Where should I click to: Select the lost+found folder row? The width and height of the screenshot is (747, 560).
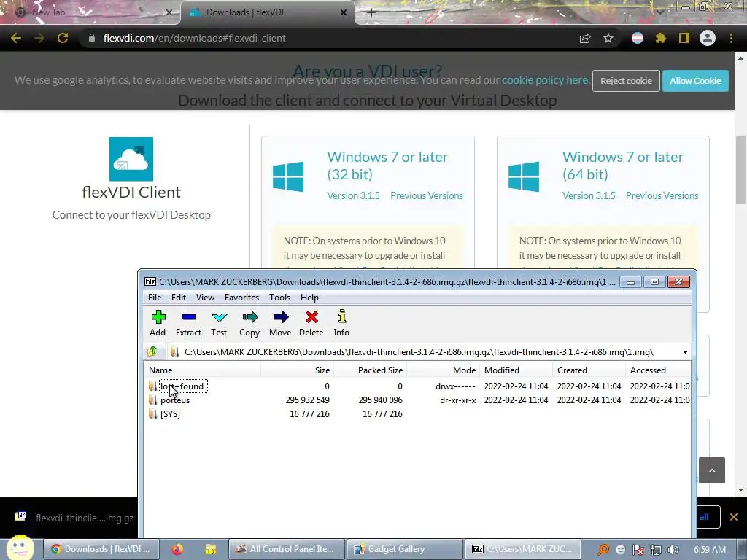tap(418, 386)
